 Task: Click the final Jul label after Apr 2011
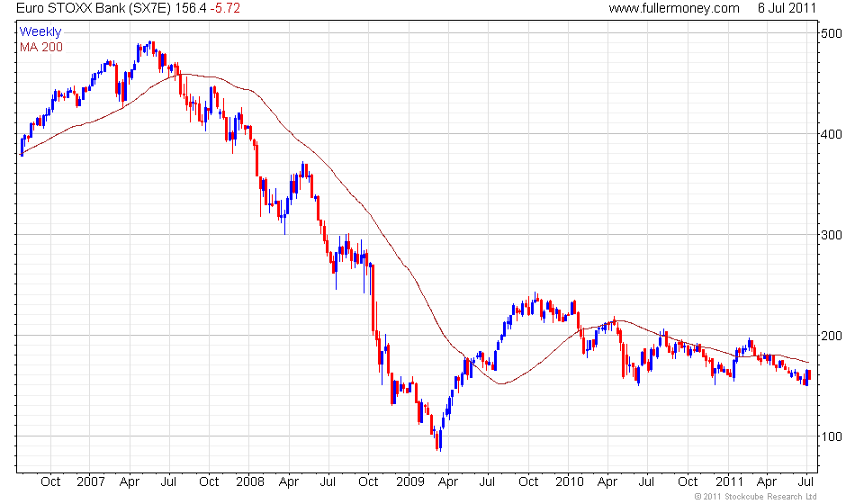806,482
